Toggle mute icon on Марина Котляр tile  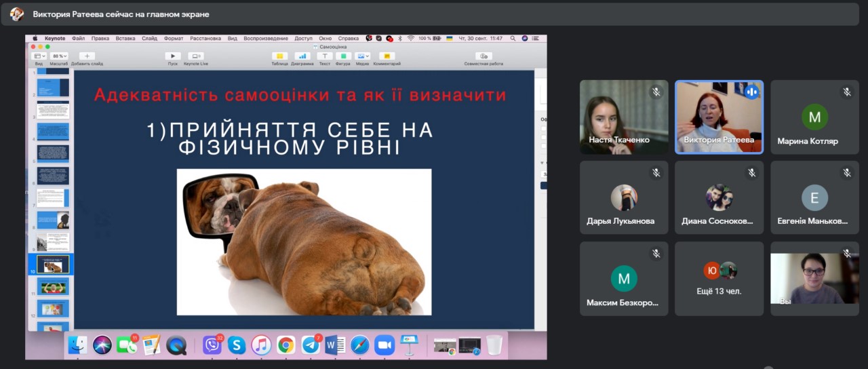(846, 92)
